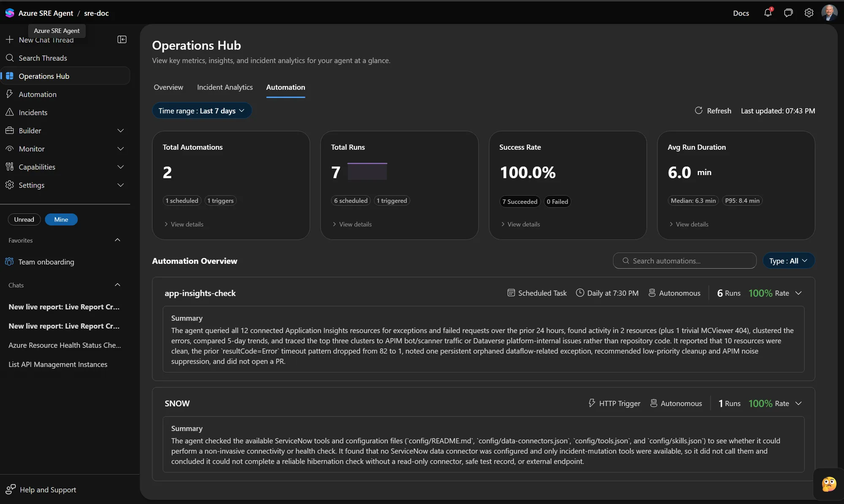Viewport: 844px width, 504px height.
Task: Click the Builder briefcase icon
Action: pos(10,130)
